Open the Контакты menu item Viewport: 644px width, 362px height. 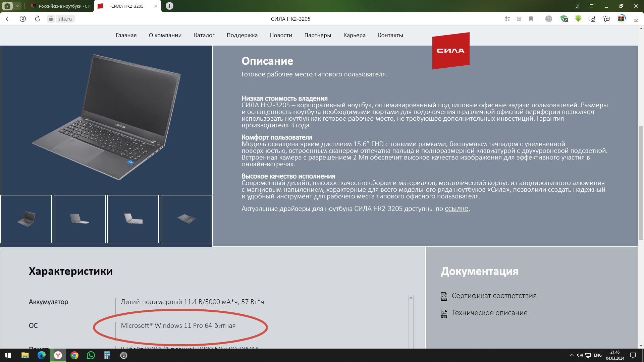pyautogui.click(x=390, y=35)
